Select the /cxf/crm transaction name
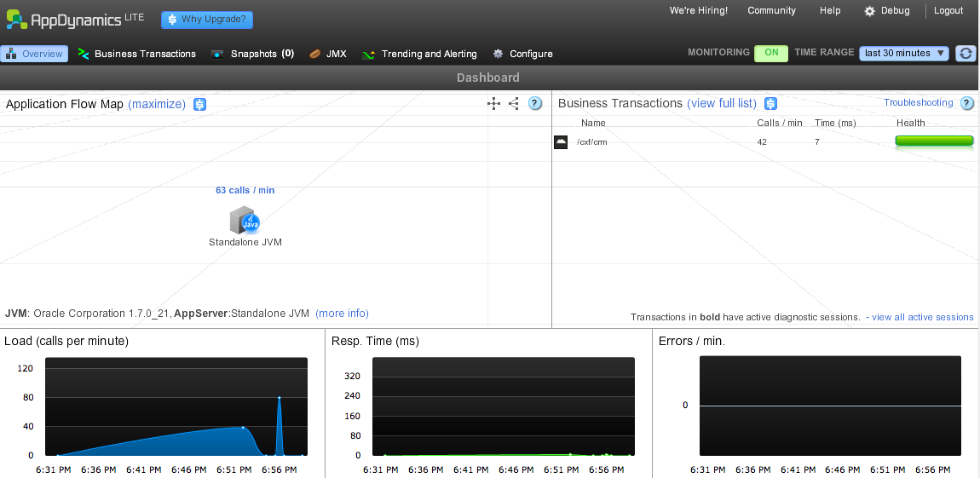 coord(592,142)
